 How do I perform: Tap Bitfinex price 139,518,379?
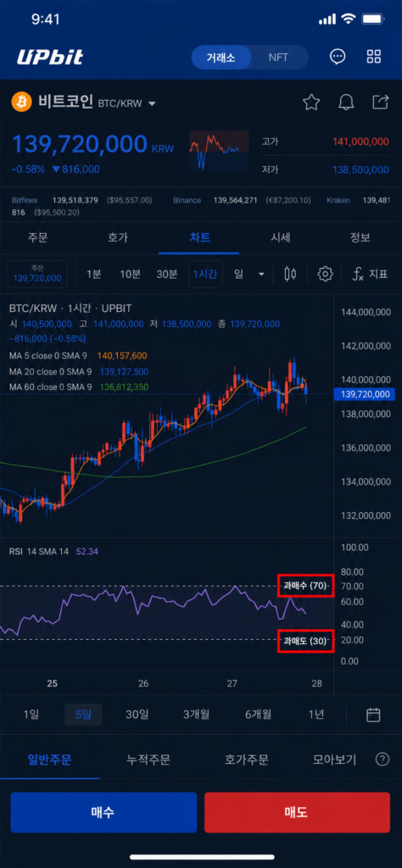coord(75,200)
